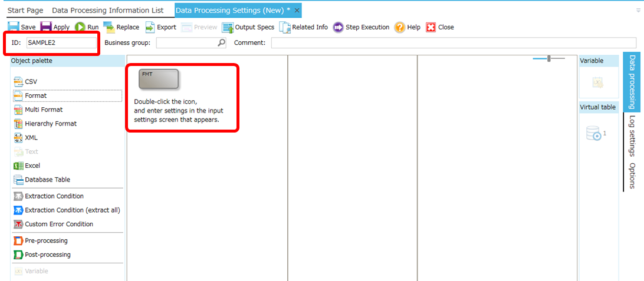Click the Business group search magnifier

pos(221,43)
